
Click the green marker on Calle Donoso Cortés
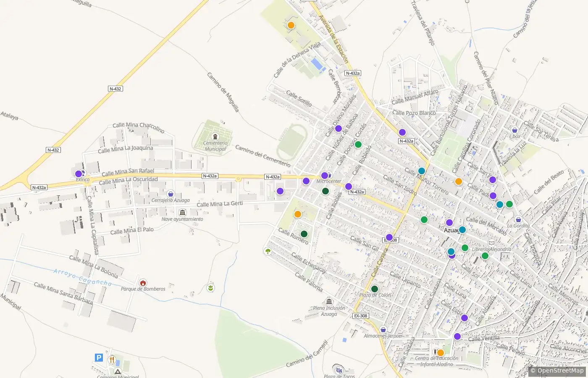[358, 144]
